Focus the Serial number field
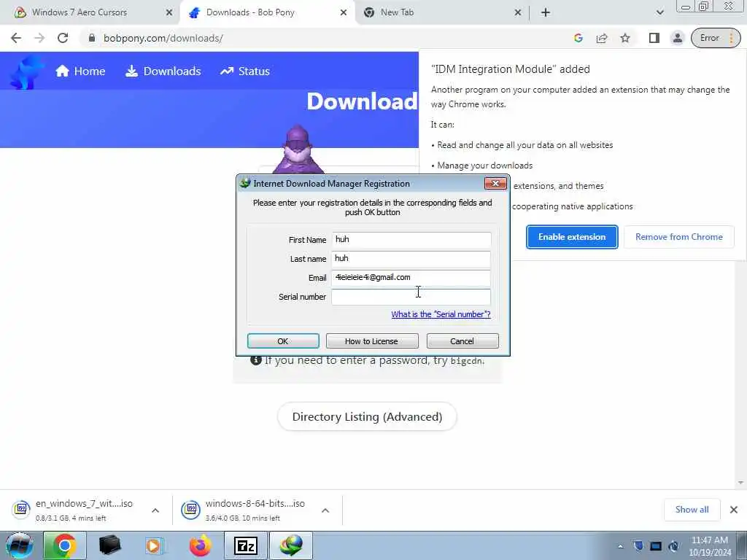The width and height of the screenshot is (747, 560). (411, 297)
